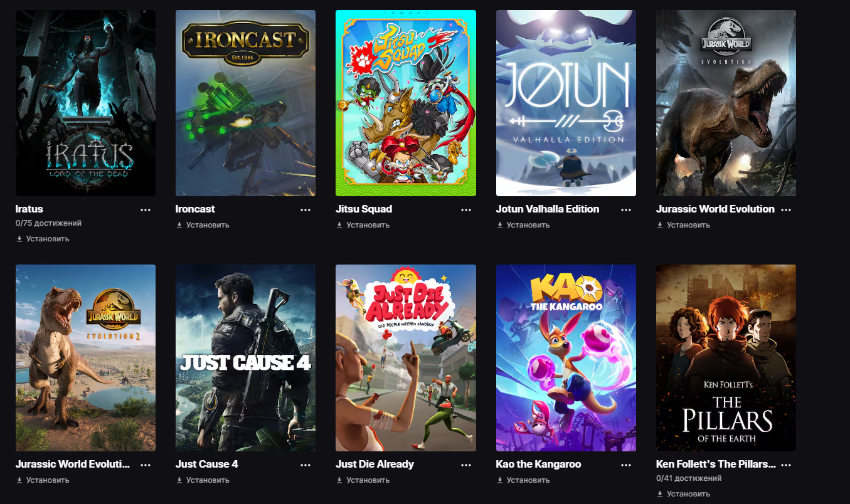This screenshot has height=504, width=850.
Task: Click the Jitsu Squad title link
Action: [364, 209]
